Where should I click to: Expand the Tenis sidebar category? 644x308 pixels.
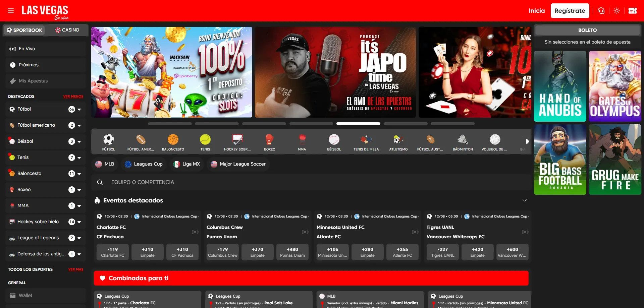(79, 158)
